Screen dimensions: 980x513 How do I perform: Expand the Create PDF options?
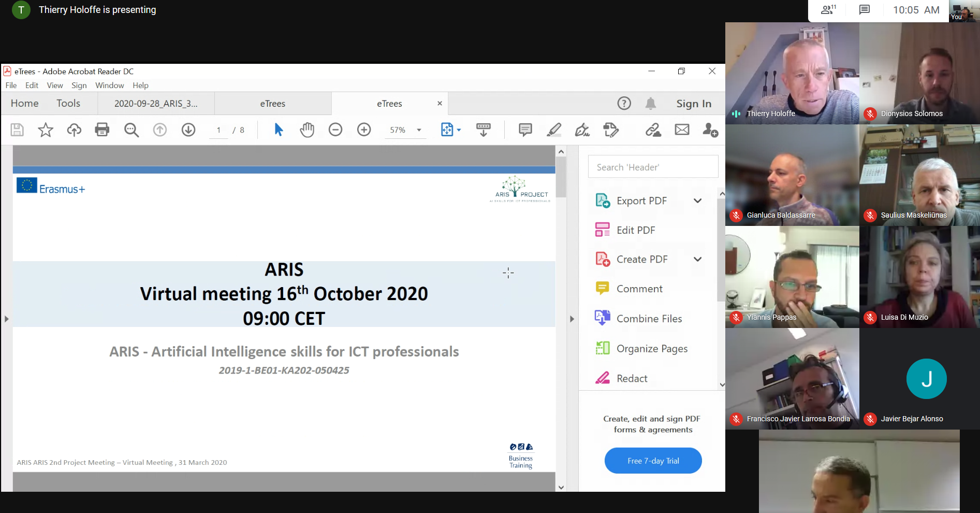pos(697,259)
